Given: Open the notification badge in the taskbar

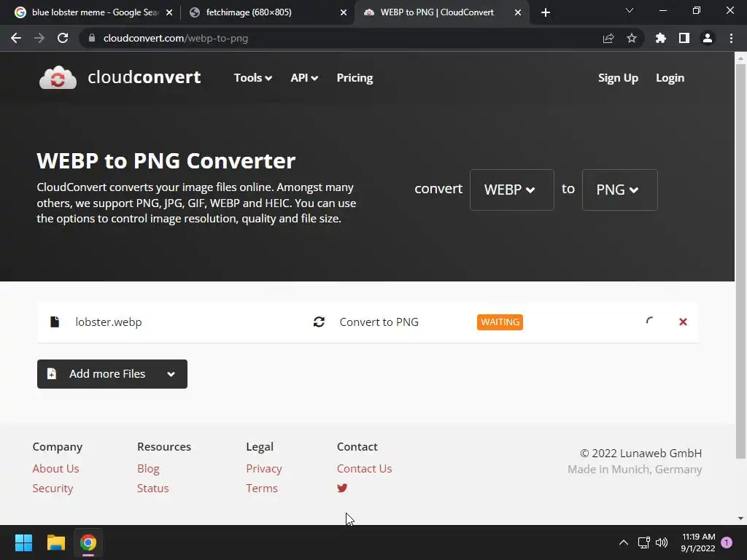Looking at the screenshot, I should 727,542.
